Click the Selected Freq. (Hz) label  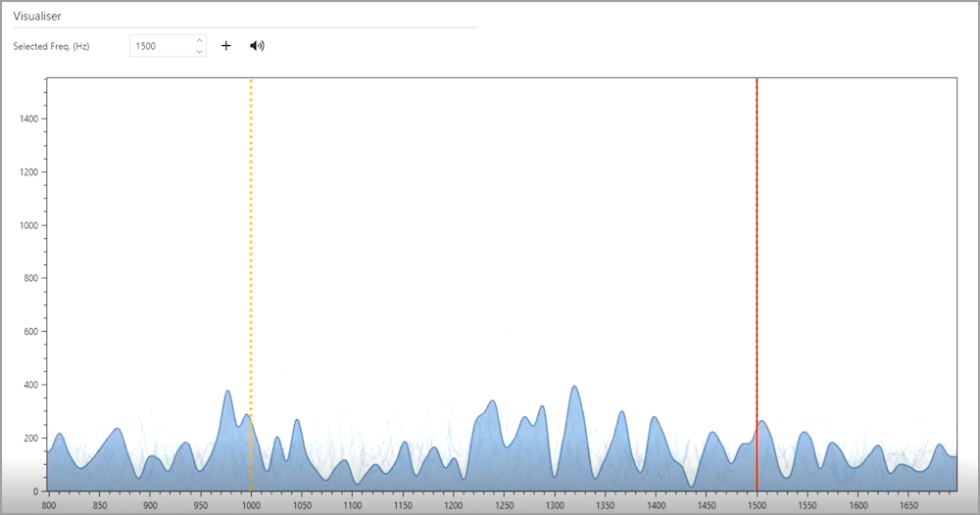51,46
